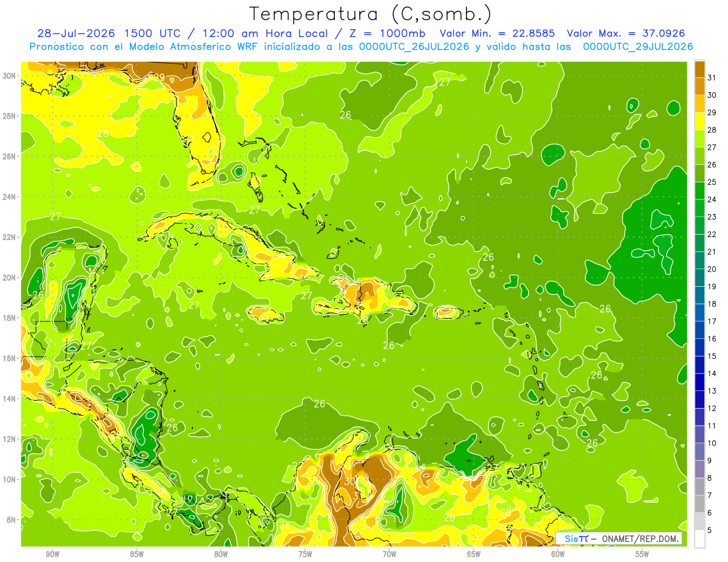Pick the brown swatch above 31 on color bar
The image size is (728, 562).
point(699,70)
